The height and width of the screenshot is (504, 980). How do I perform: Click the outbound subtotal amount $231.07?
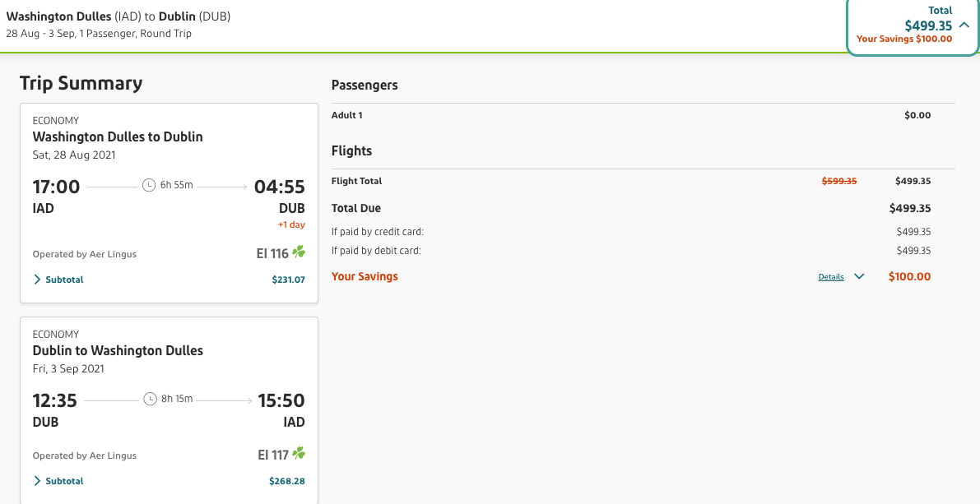[x=288, y=280]
